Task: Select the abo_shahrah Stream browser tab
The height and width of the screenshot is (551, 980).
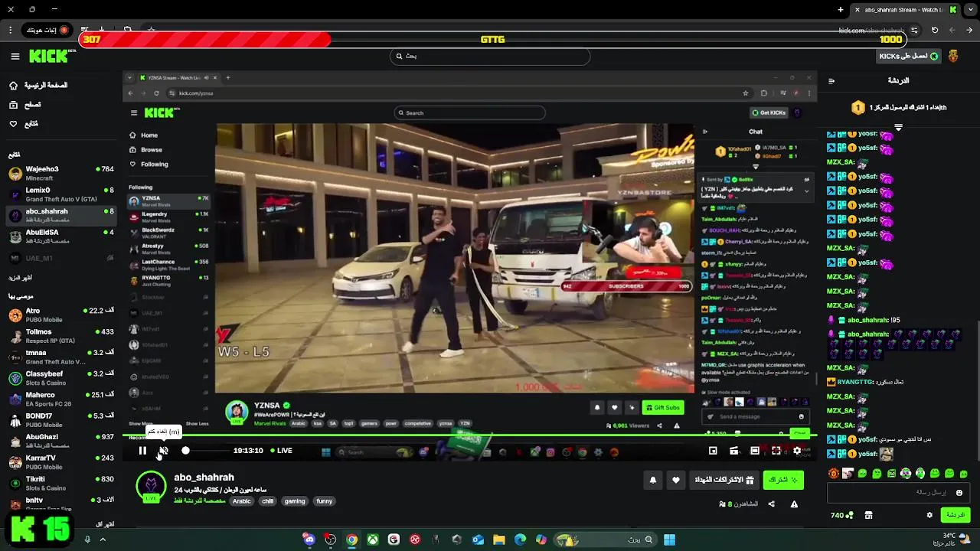Action: [905, 10]
